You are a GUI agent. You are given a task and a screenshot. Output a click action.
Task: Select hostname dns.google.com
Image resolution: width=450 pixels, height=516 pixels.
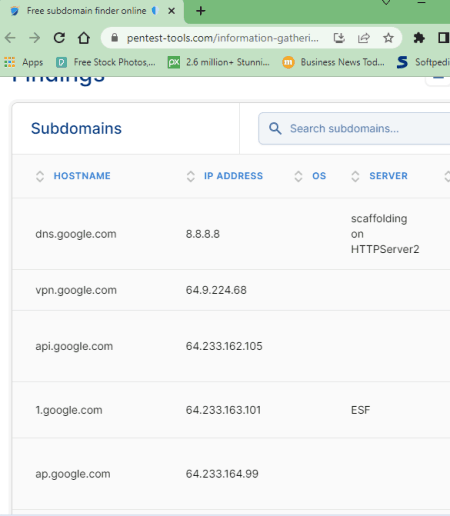pos(76,234)
